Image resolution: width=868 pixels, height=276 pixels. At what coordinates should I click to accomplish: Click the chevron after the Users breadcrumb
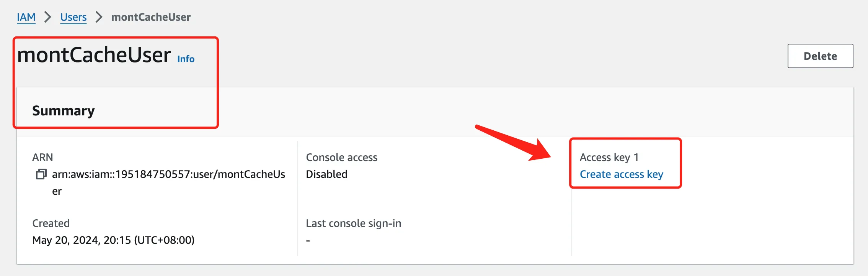tap(99, 17)
